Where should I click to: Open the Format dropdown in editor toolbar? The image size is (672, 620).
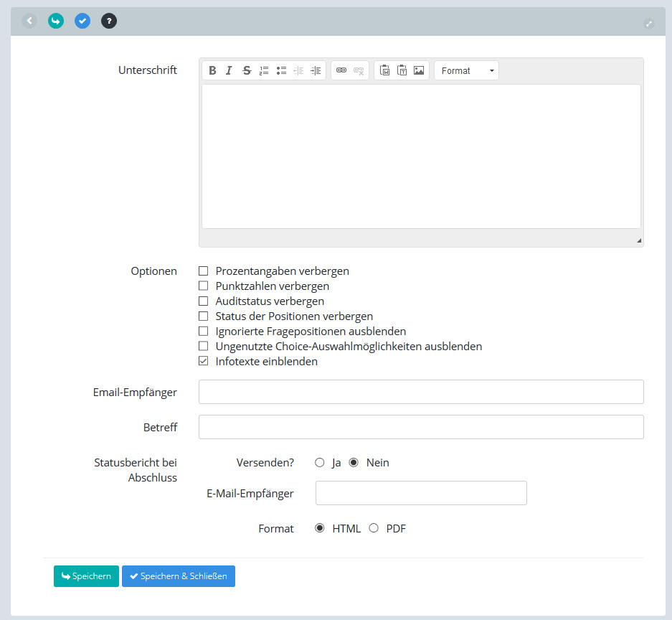(467, 70)
